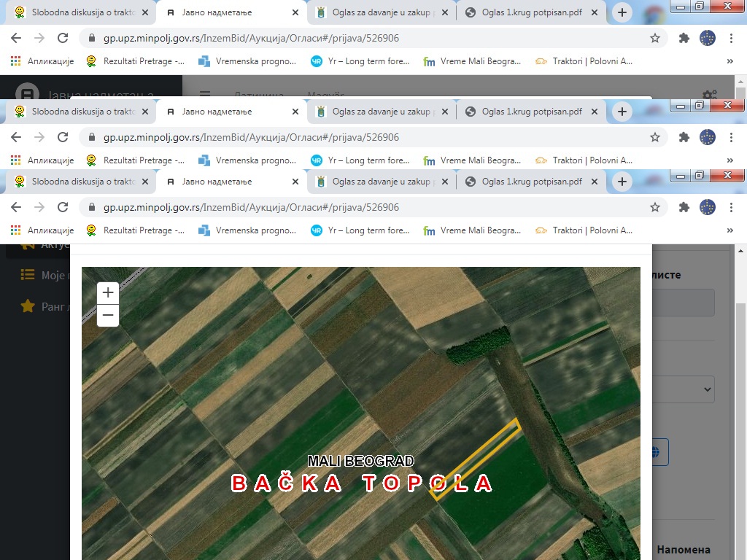Zoom out of the map with minus button
The height and width of the screenshot is (560, 747).
(x=108, y=315)
